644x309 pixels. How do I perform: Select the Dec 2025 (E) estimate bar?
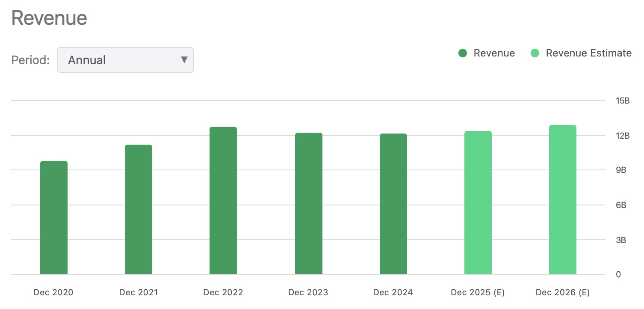478,202
